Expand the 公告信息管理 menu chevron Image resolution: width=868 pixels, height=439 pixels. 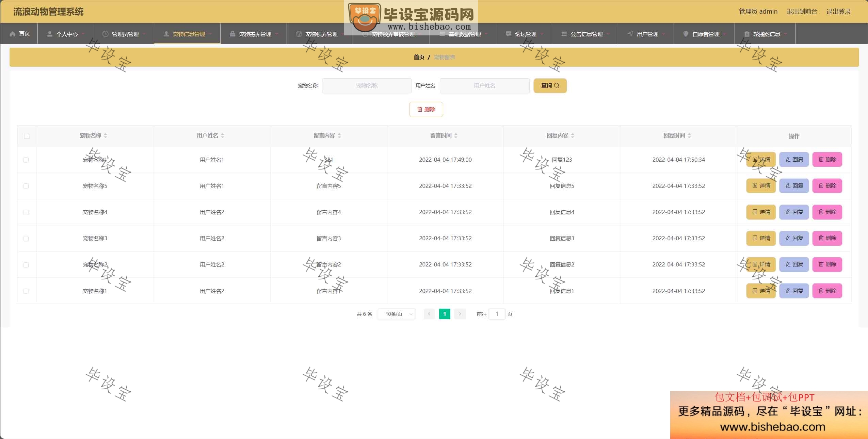point(608,34)
